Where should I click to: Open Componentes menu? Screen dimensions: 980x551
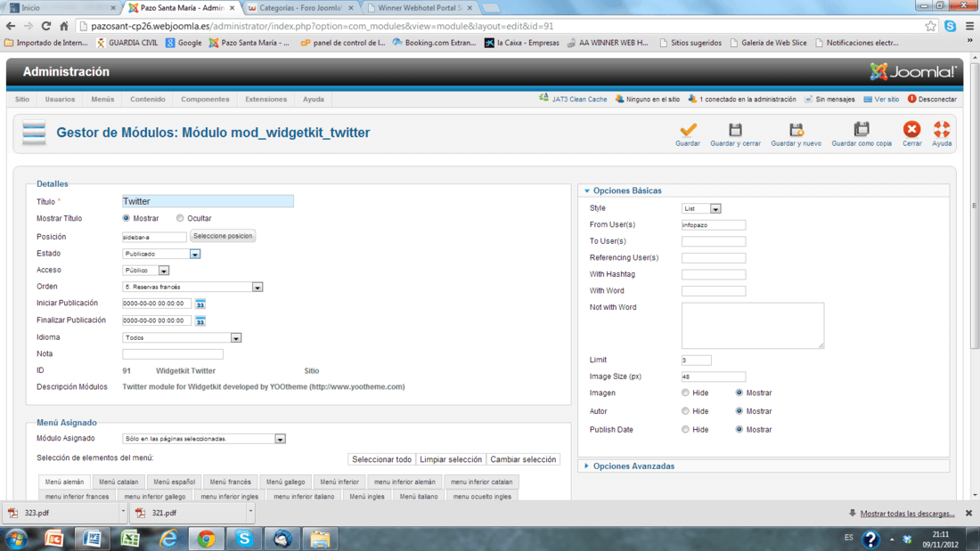[205, 100]
